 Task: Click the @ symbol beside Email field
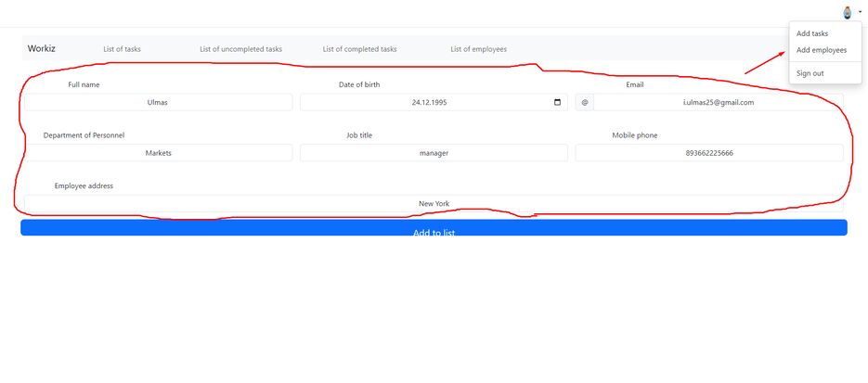(x=584, y=102)
